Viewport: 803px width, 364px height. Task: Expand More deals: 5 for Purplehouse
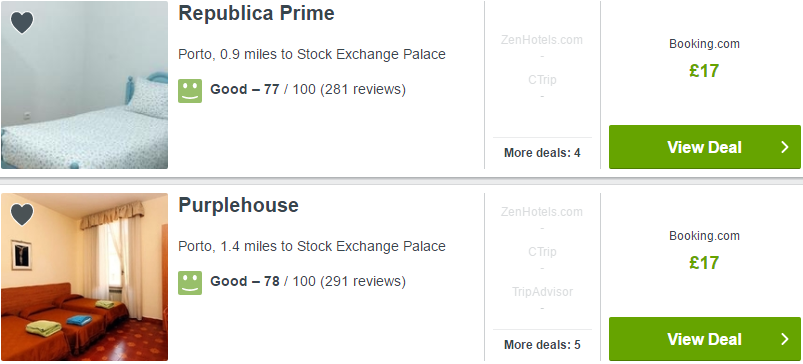(x=542, y=345)
